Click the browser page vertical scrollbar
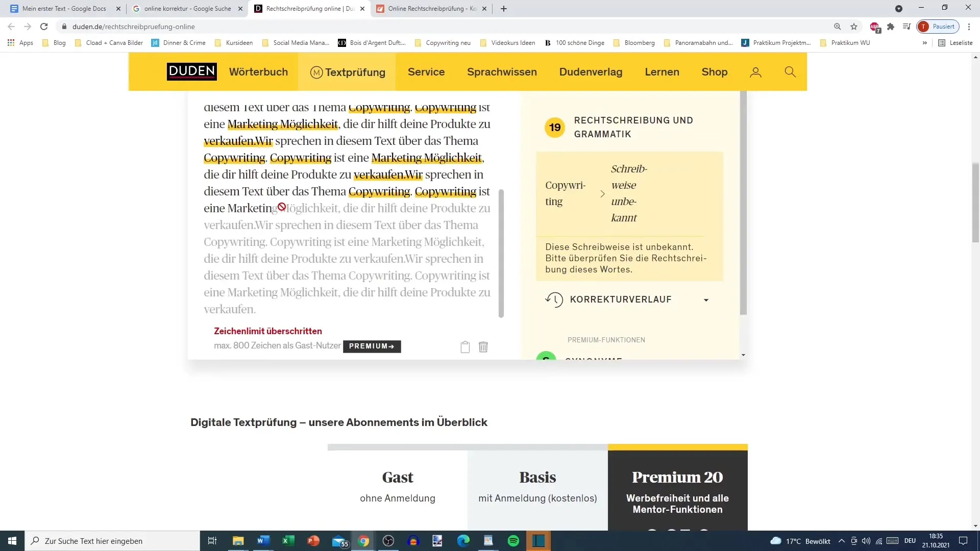This screenshot has width=980, height=551. (x=975, y=203)
